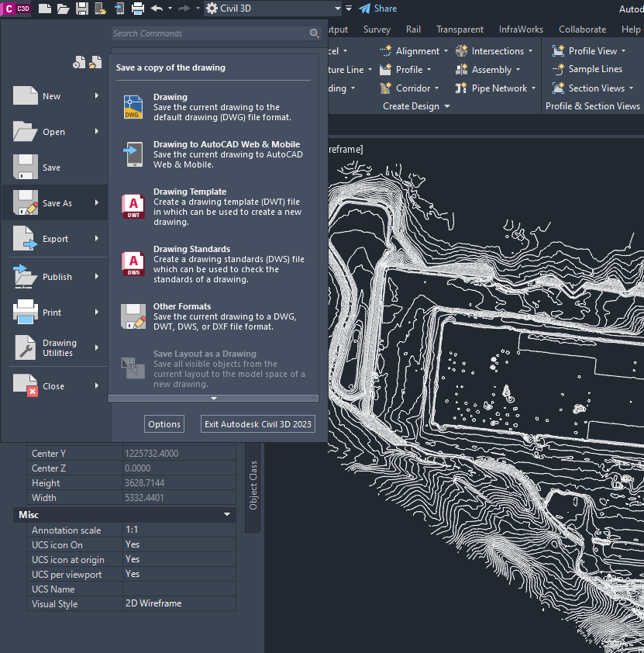644x653 pixels.
Task: Select the Section Views tool
Action: click(x=591, y=88)
